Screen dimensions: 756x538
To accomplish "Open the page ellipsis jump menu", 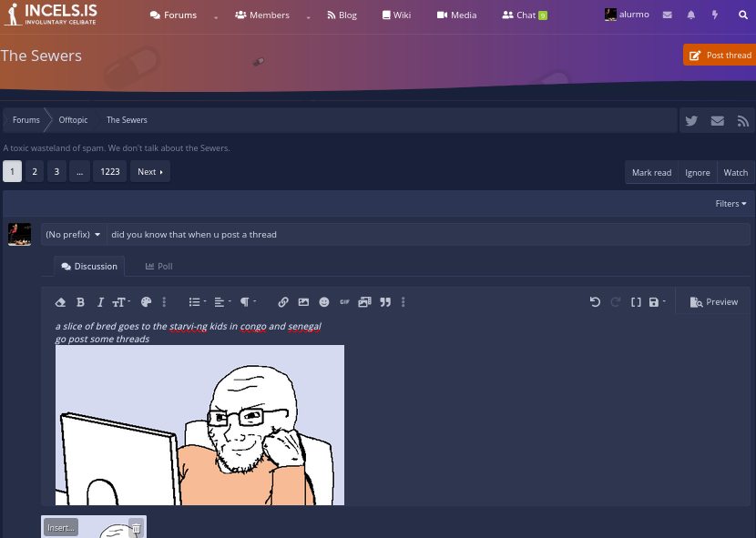I will coord(79,172).
